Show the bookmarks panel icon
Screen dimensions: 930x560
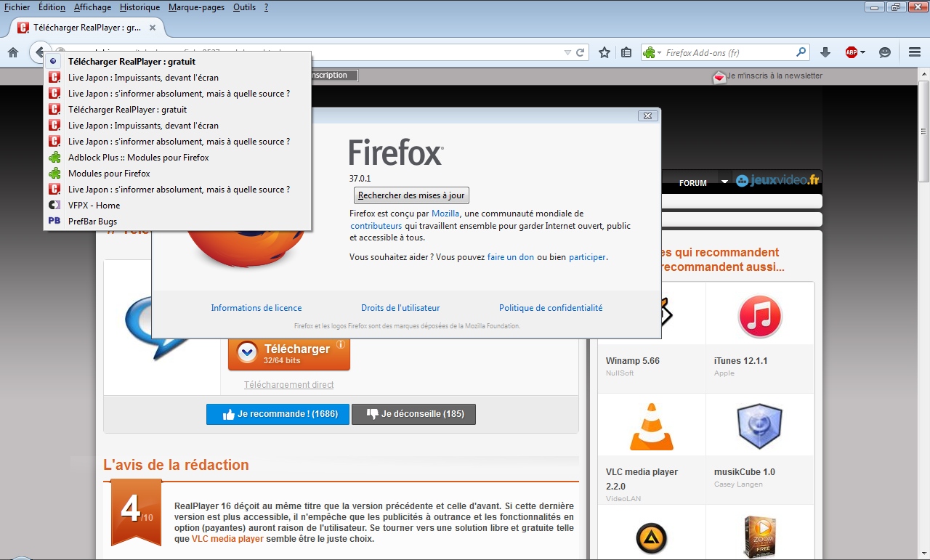[626, 52]
